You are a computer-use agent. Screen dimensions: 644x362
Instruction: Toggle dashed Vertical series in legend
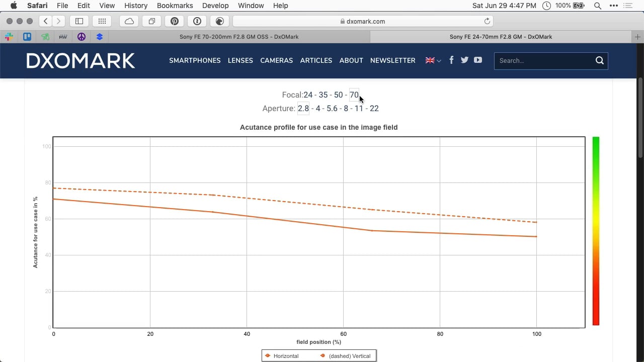pyautogui.click(x=345, y=356)
